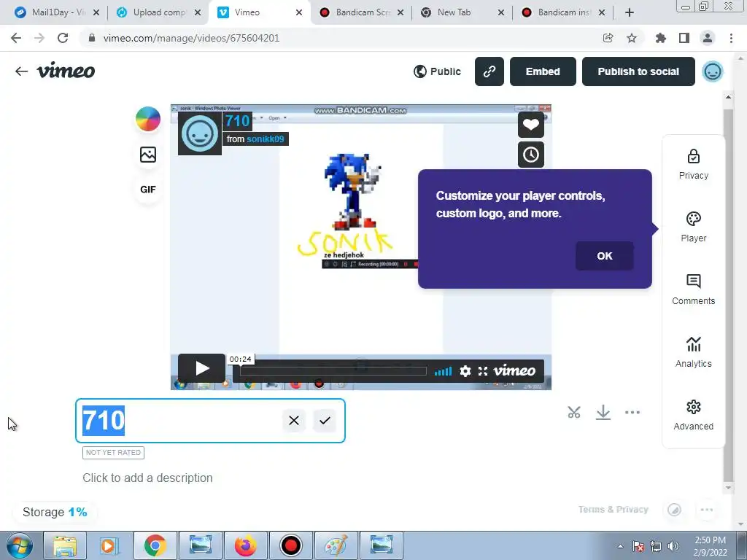This screenshot has width=747, height=560.
Task: Toggle Chrome side panel
Action: (x=684, y=38)
